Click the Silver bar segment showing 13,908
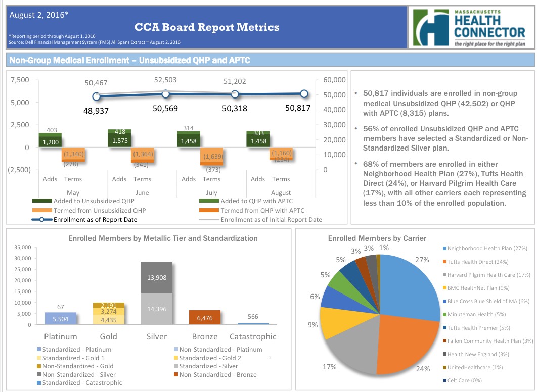The width and height of the screenshot is (537, 392). click(156, 277)
